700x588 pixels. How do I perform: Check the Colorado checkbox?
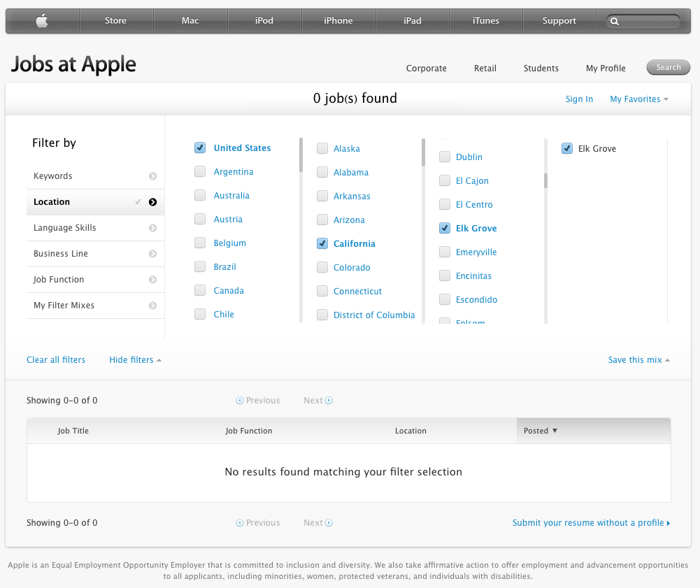(322, 267)
